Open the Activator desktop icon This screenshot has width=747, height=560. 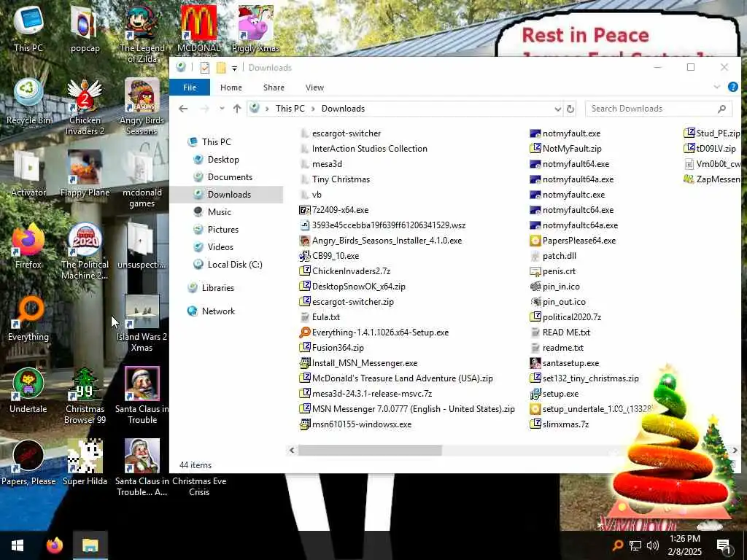click(28, 174)
